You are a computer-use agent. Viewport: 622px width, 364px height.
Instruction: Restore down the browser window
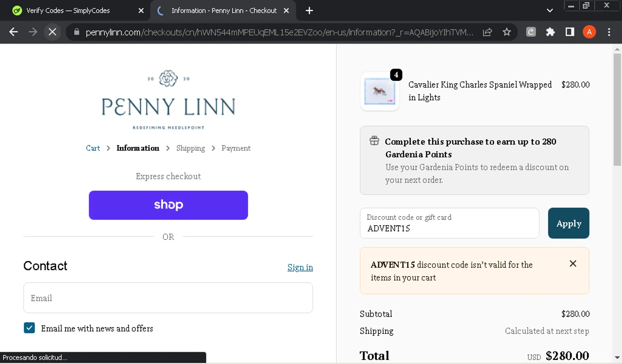click(586, 5)
